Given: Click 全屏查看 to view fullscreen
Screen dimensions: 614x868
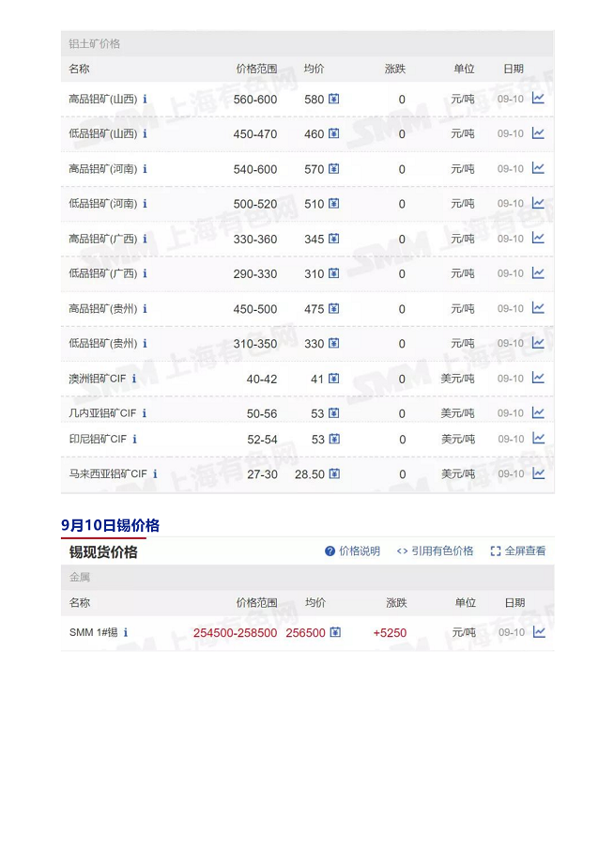Looking at the screenshot, I should pos(517,551).
